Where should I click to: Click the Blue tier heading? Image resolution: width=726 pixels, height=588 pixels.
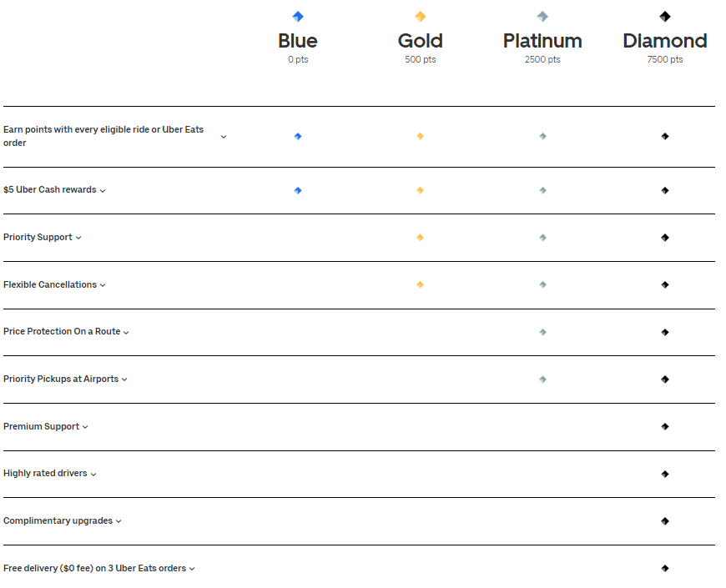pyautogui.click(x=298, y=41)
